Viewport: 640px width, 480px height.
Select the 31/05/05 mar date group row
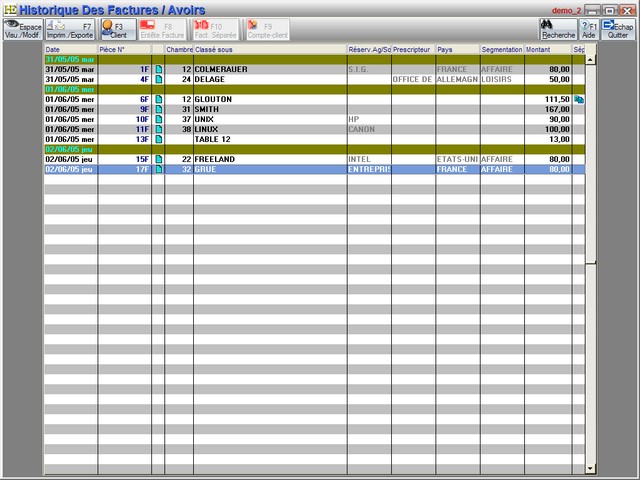point(315,60)
